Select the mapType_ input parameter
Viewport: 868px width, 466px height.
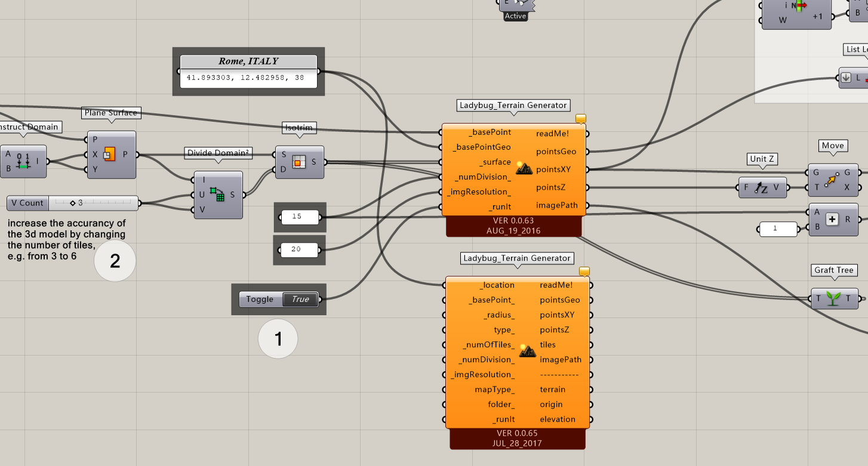click(x=494, y=390)
